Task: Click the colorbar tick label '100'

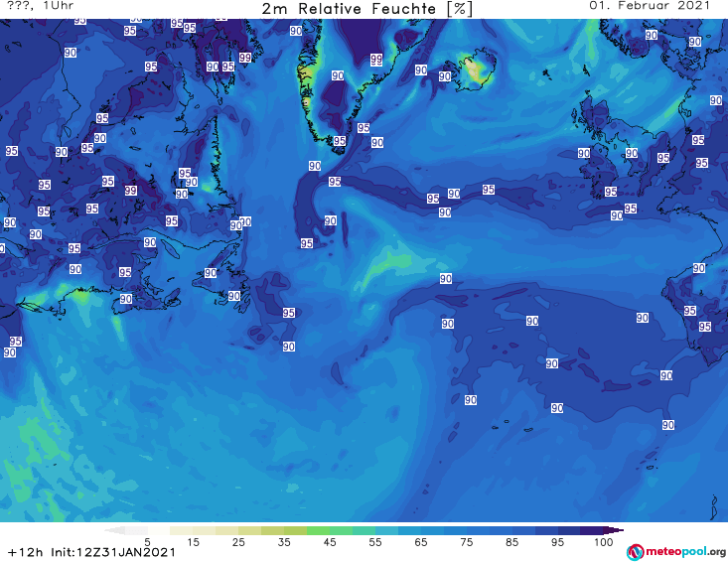Action: pyautogui.click(x=604, y=541)
